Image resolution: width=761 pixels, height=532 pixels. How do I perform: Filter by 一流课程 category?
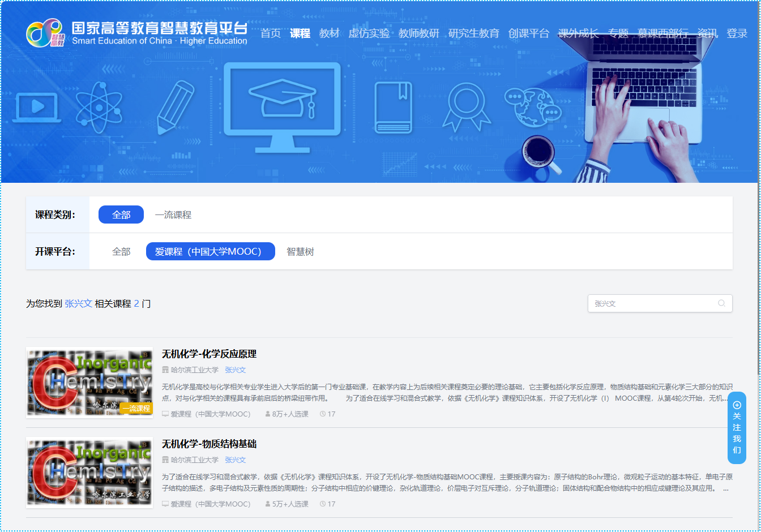[x=173, y=214]
